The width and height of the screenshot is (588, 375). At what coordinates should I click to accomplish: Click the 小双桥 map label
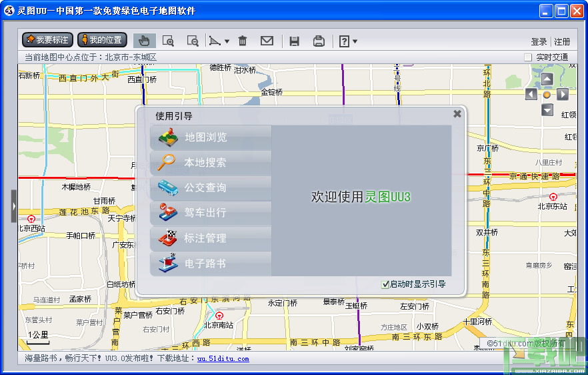[x=427, y=326]
